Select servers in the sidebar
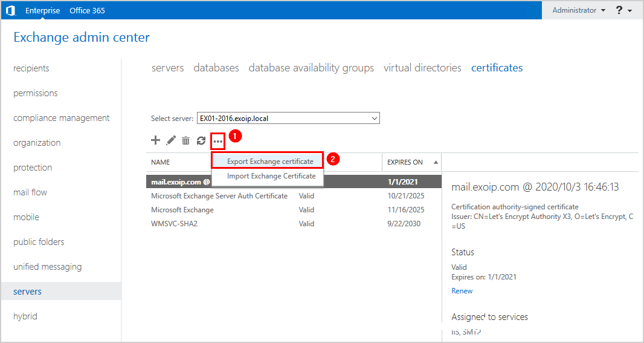 pyautogui.click(x=61, y=291)
